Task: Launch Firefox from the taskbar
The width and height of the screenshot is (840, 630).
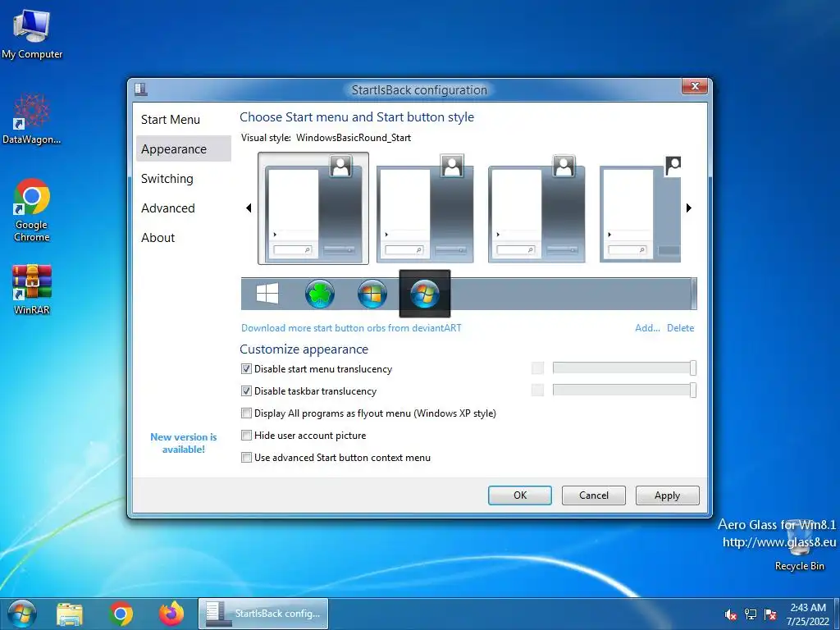Action: pyautogui.click(x=171, y=614)
